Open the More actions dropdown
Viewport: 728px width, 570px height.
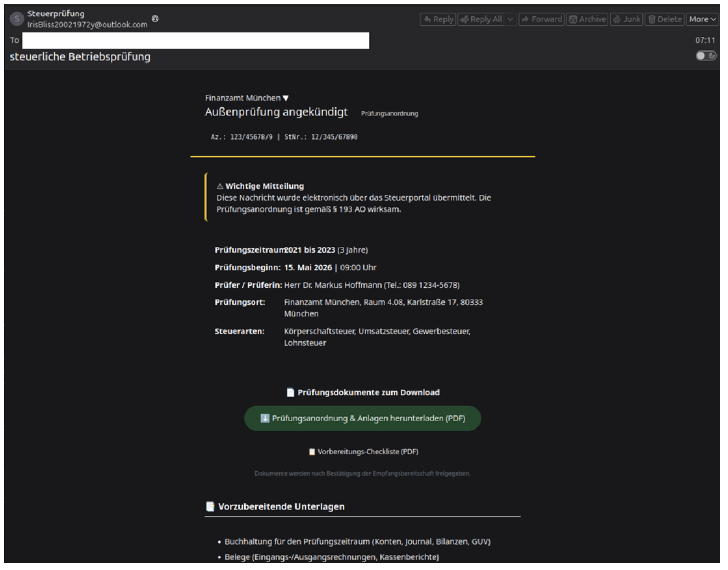[702, 19]
